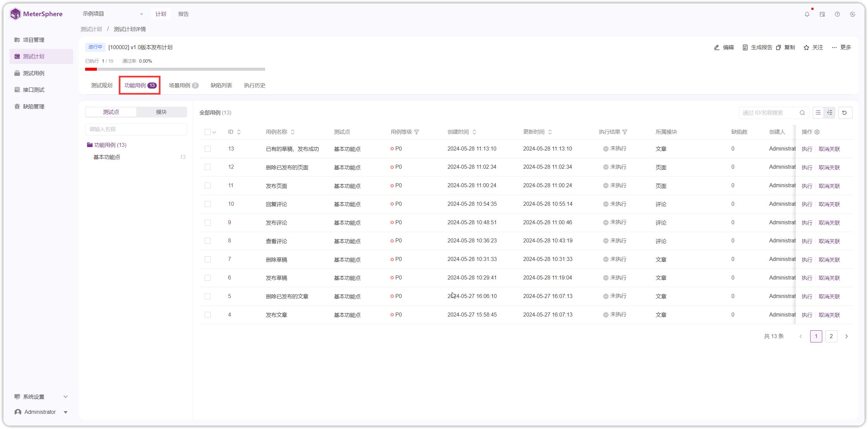Check the row for case 4
The width and height of the screenshot is (868, 429).
[x=208, y=315]
